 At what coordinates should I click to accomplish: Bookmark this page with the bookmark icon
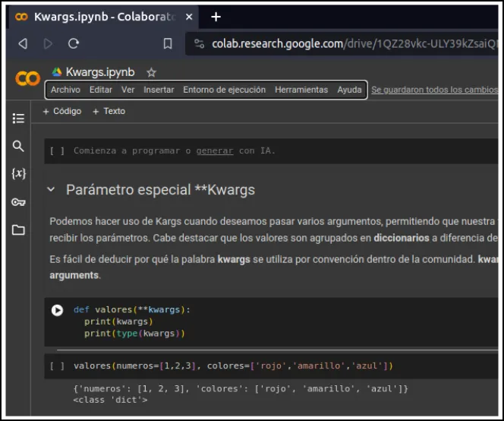pyautogui.click(x=168, y=43)
